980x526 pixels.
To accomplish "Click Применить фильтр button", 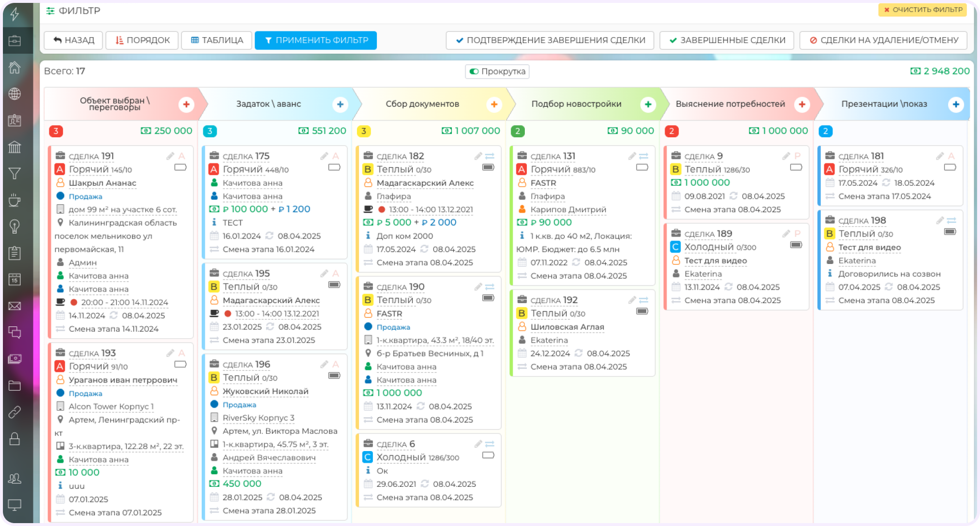I will 316,40.
